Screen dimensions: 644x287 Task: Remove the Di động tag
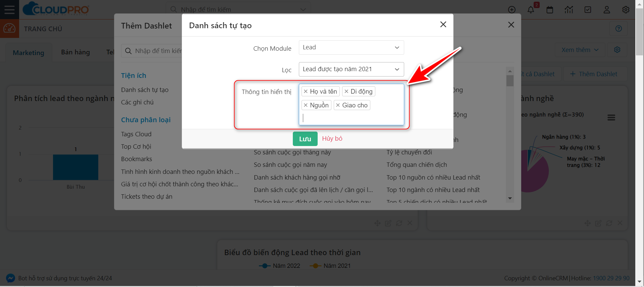(346, 91)
